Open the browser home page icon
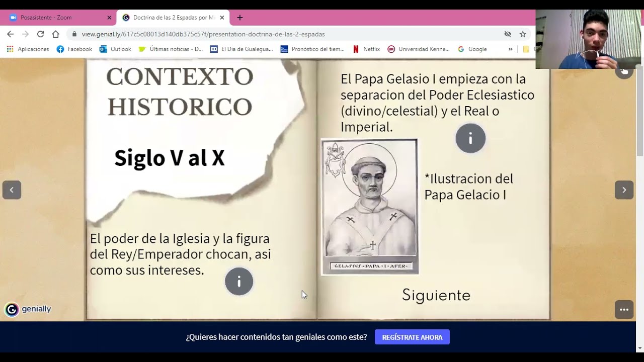 (54, 34)
